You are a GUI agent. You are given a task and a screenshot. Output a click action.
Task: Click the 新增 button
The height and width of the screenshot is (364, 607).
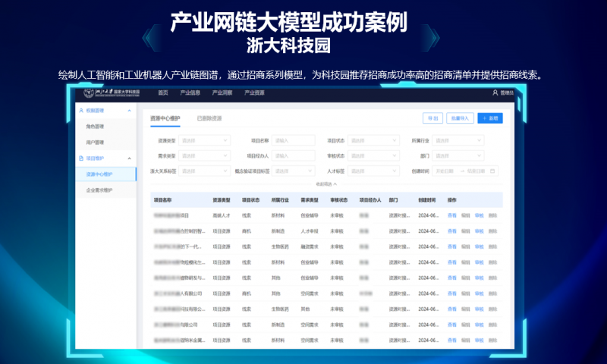click(489, 118)
